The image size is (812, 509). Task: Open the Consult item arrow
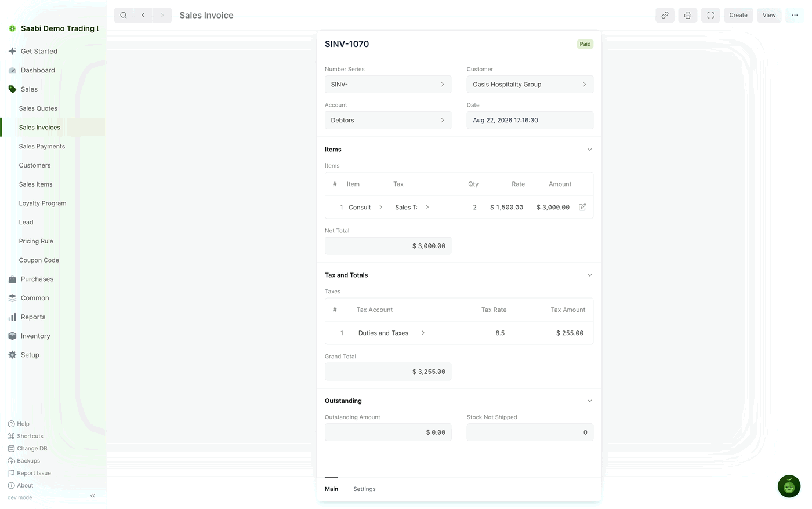(380, 207)
